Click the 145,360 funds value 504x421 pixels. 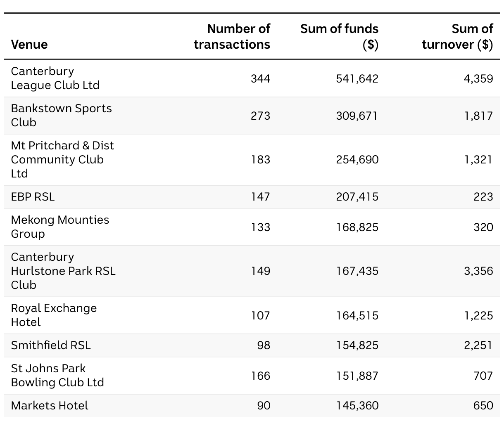[x=357, y=405]
